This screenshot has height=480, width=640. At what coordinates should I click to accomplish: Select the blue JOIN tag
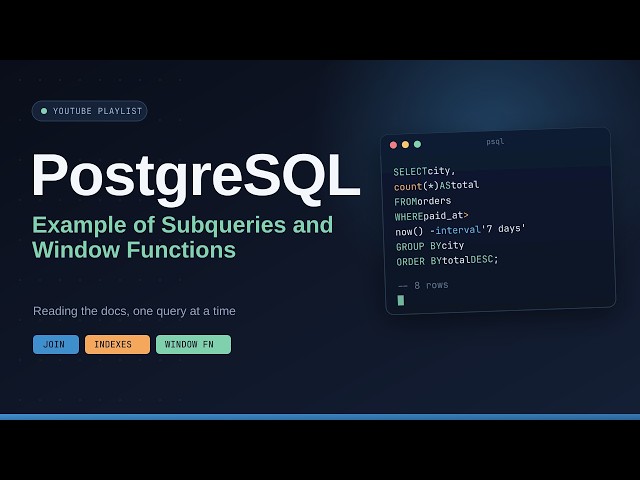click(56, 344)
